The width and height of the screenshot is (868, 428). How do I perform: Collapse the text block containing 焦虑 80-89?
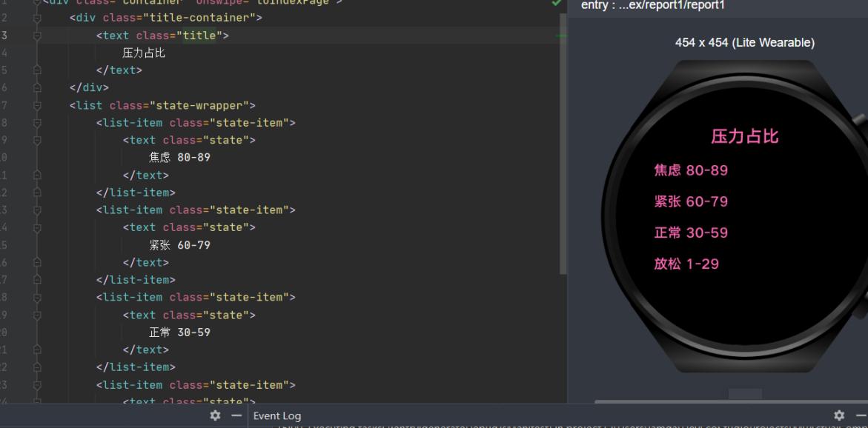37,141
